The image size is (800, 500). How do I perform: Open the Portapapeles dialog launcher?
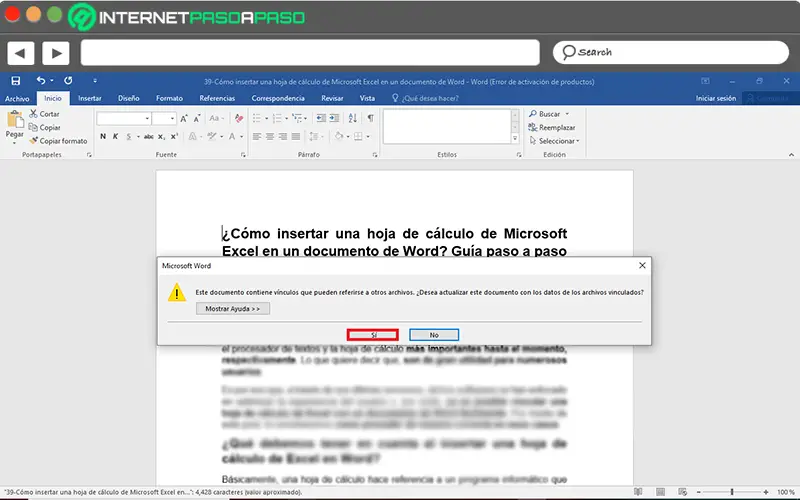click(x=89, y=155)
